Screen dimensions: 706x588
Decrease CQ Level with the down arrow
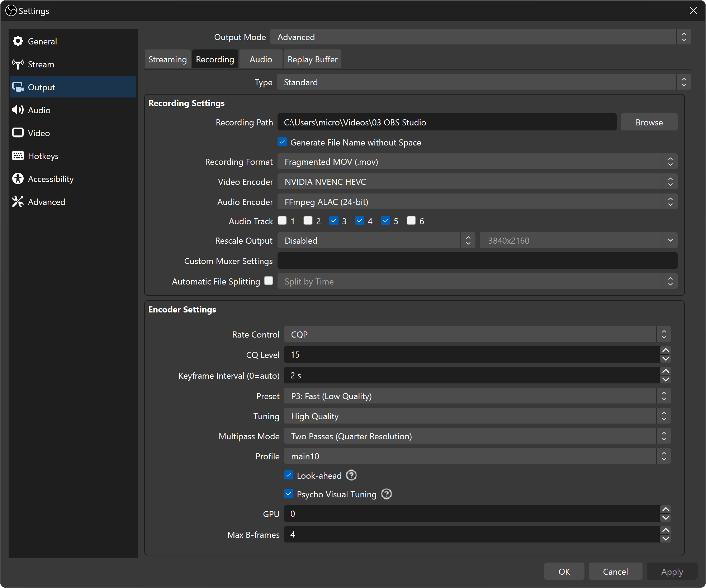666,359
